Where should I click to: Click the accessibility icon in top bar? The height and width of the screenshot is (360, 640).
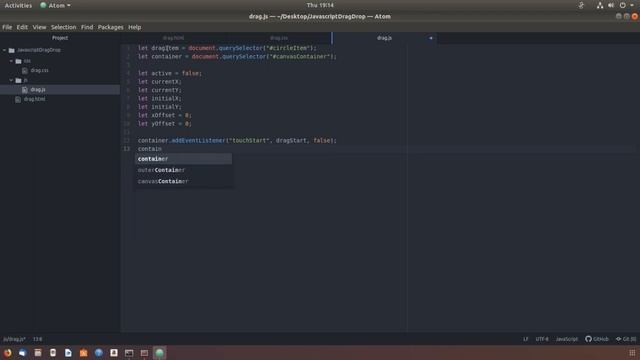[x=581, y=5]
